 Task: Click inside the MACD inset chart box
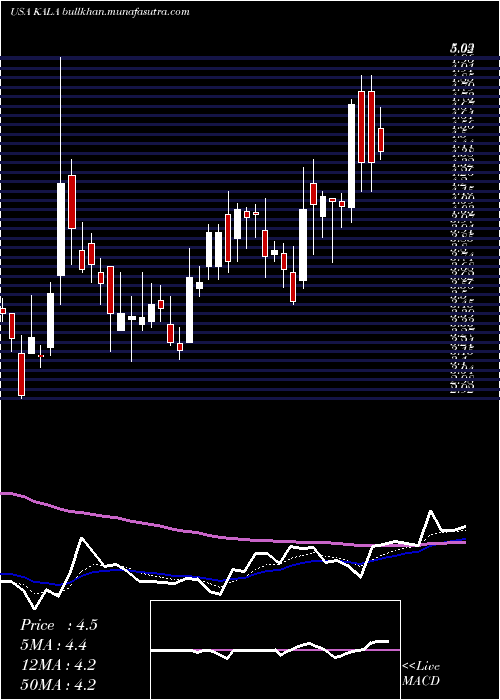(275, 650)
